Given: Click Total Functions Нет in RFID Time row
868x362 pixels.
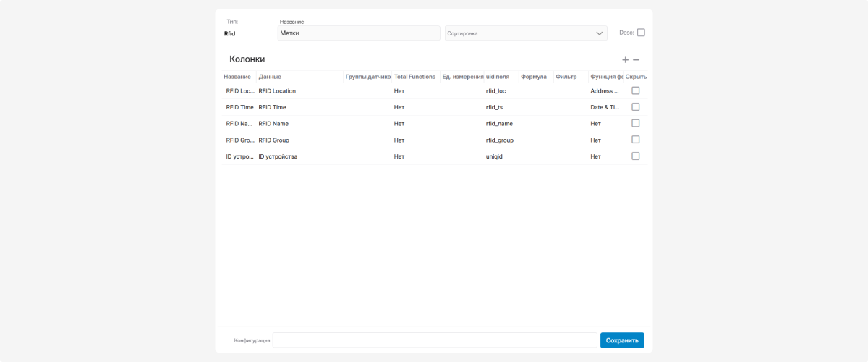Looking at the screenshot, I should (x=399, y=107).
